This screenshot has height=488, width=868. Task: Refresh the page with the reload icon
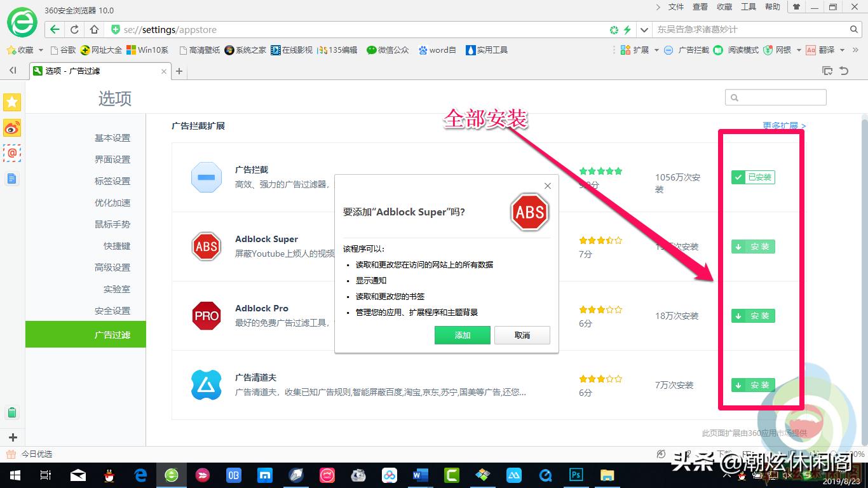74,29
